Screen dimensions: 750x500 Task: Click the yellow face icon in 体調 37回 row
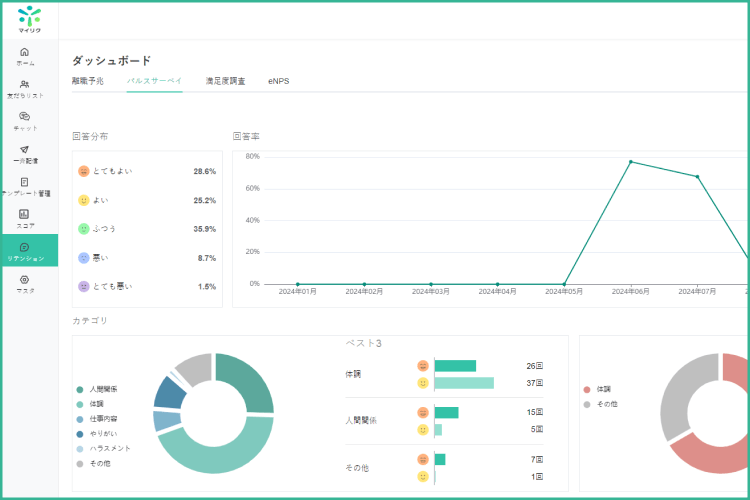click(423, 383)
